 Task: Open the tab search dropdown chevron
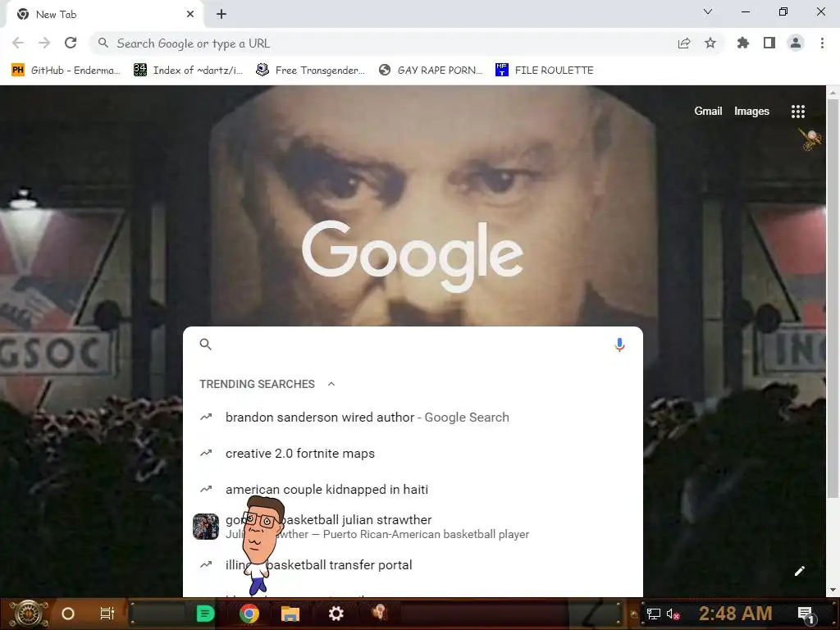click(708, 11)
